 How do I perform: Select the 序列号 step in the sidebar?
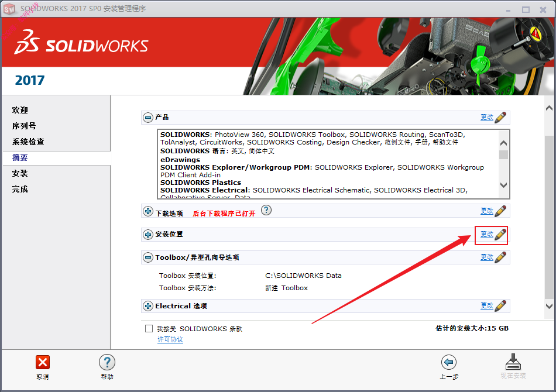[24, 126]
